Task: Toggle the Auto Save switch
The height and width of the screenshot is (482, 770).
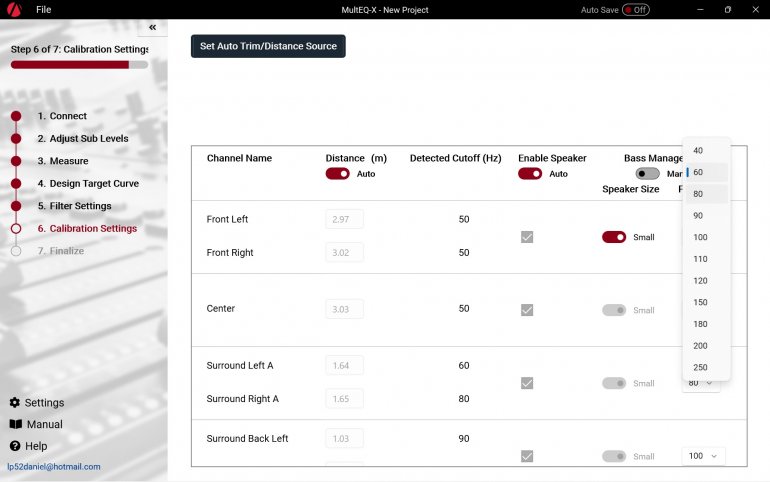Action: (x=635, y=10)
